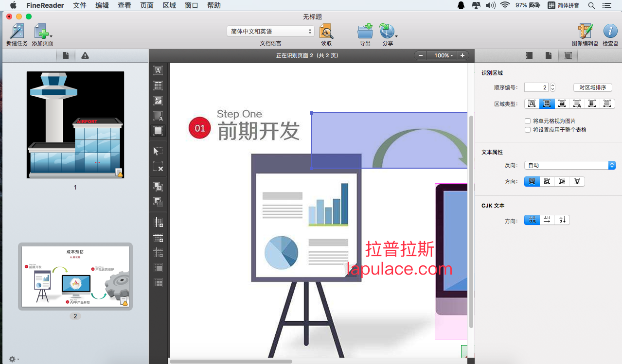This screenshot has width=622, height=364.
Task: Set barcode as the 区域类型
Action: tap(592, 104)
